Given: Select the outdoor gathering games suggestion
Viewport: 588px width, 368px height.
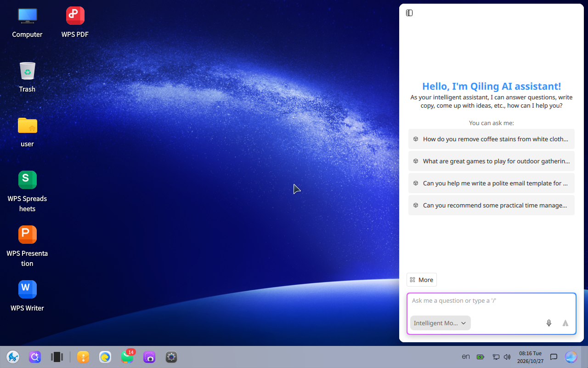Looking at the screenshot, I should 492,161.
